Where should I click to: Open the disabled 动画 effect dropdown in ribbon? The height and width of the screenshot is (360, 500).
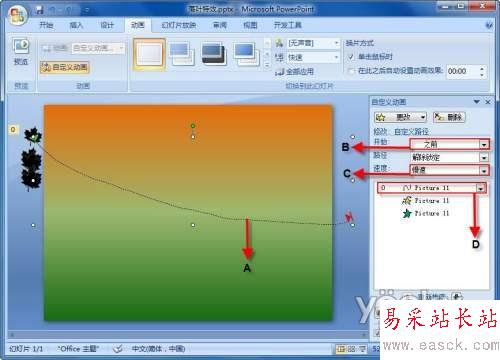coord(98,48)
